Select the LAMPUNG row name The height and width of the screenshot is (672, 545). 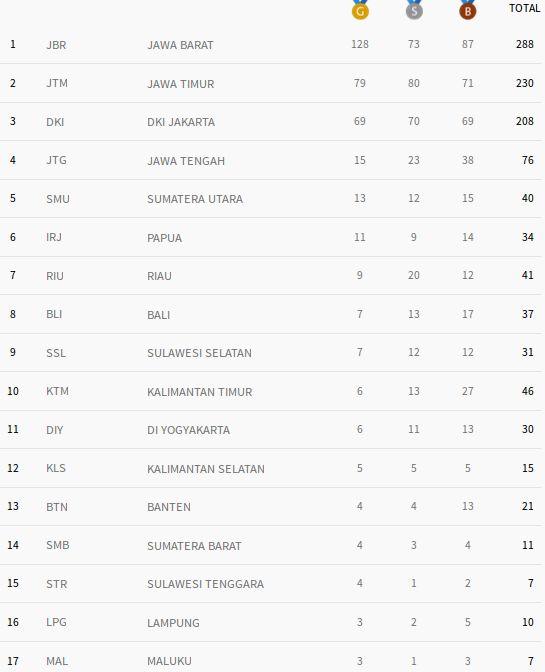click(173, 623)
